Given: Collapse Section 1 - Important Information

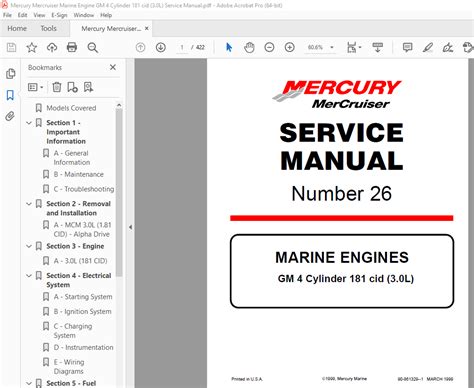Looking at the screenshot, I should pos(29,123).
